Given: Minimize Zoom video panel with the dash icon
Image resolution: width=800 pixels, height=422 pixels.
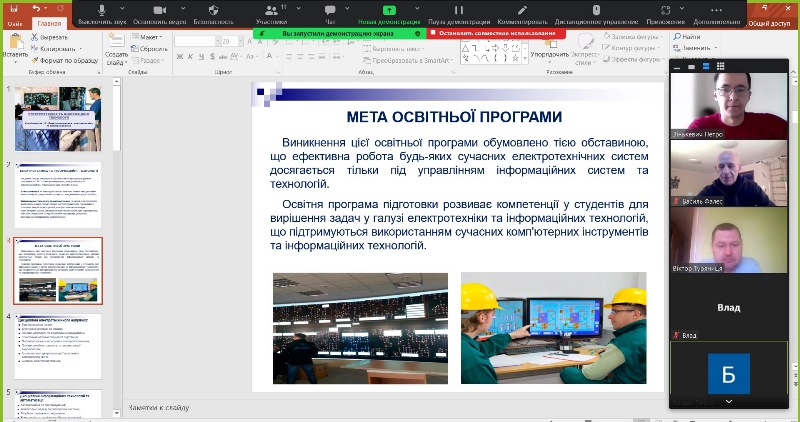Looking at the screenshot, I should pos(677,67).
